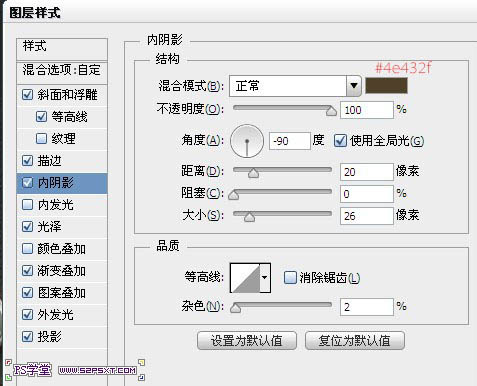Click 设置为默认值 button
Image resolution: width=477 pixels, height=386 pixels.
[247, 341]
